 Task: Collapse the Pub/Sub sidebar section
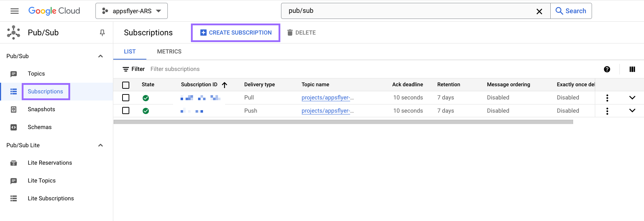[x=100, y=56]
